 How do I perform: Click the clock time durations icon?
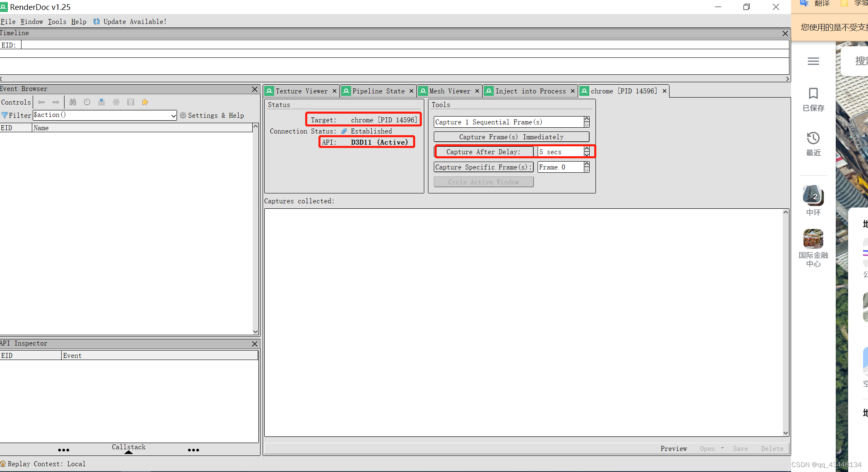(x=87, y=102)
